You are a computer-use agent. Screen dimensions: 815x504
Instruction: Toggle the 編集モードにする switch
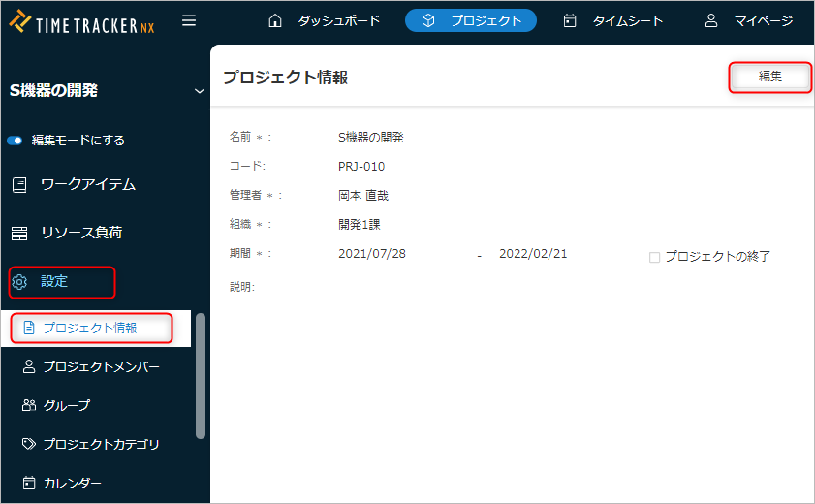click(x=15, y=141)
